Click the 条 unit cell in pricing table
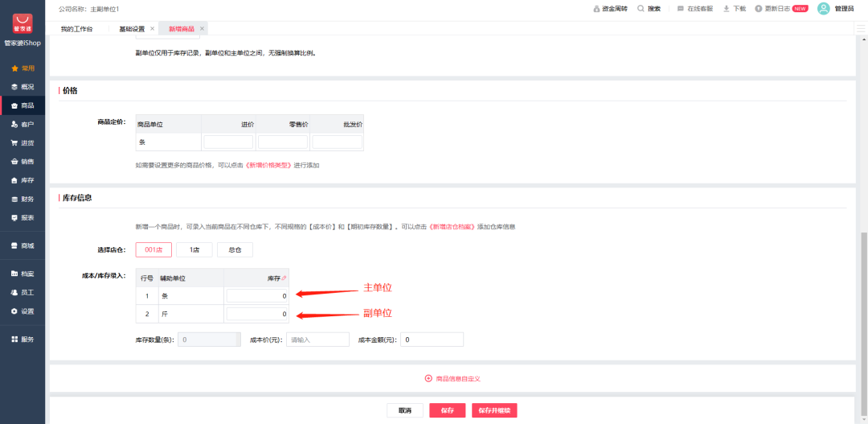 168,142
